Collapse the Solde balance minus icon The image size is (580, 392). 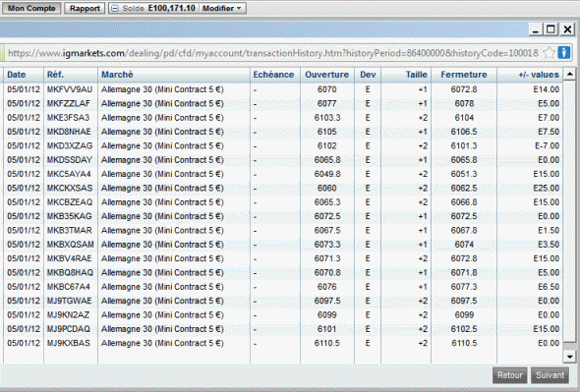(115, 8)
